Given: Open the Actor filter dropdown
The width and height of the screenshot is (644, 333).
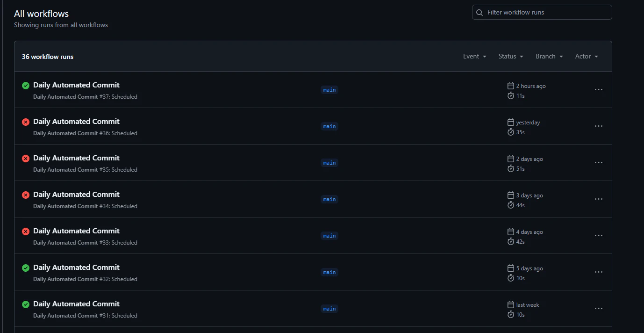Looking at the screenshot, I should [587, 57].
